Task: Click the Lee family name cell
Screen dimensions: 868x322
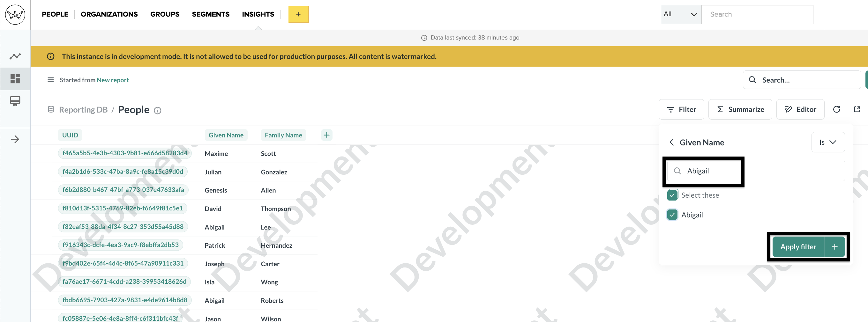Action: pos(266,227)
